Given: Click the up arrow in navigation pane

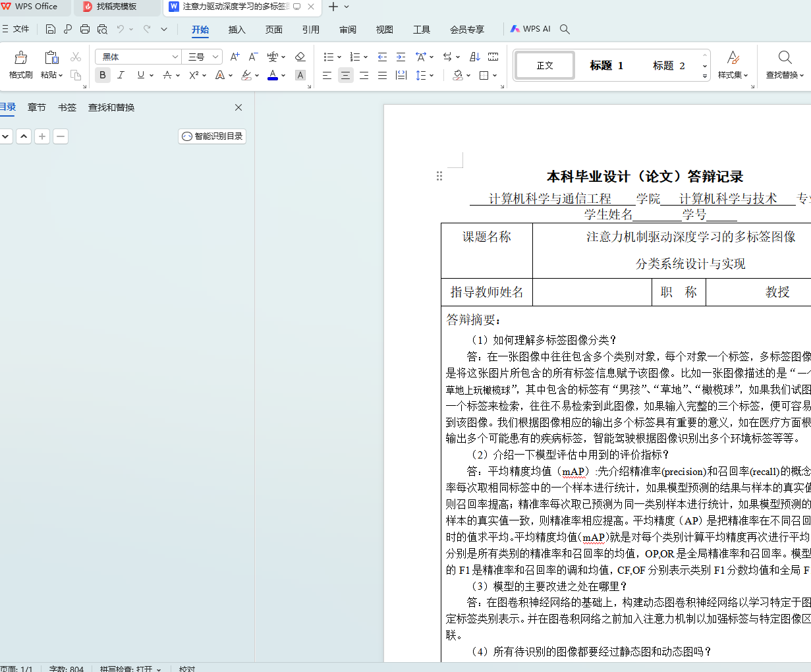Looking at the screenshot, I should (x=24, y=136).
